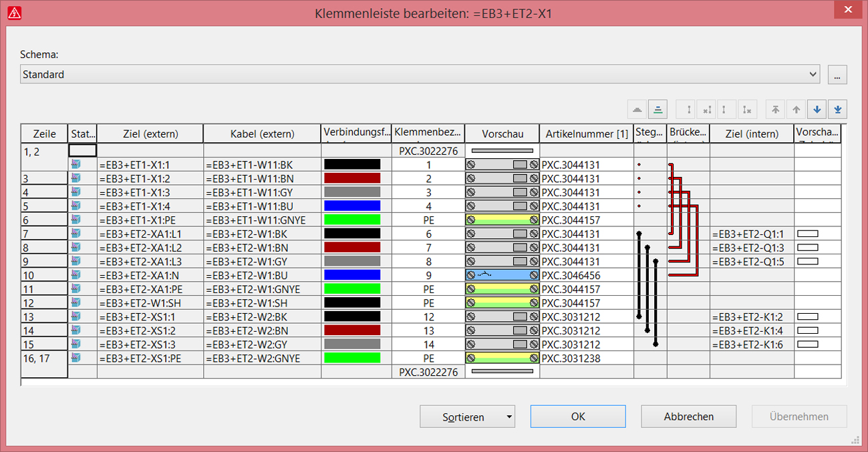Click the Ziel (extern) column header

coord(150,134)
